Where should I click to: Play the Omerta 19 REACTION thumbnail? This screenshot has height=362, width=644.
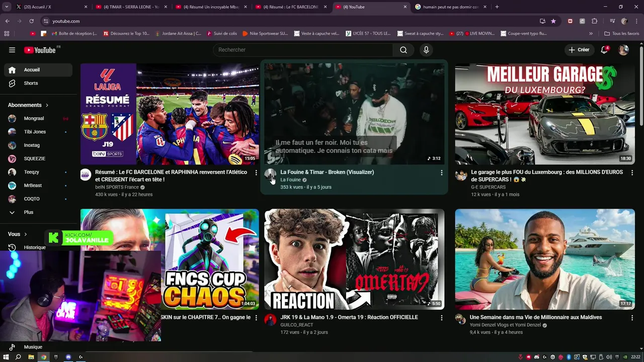tap(354, 259)
